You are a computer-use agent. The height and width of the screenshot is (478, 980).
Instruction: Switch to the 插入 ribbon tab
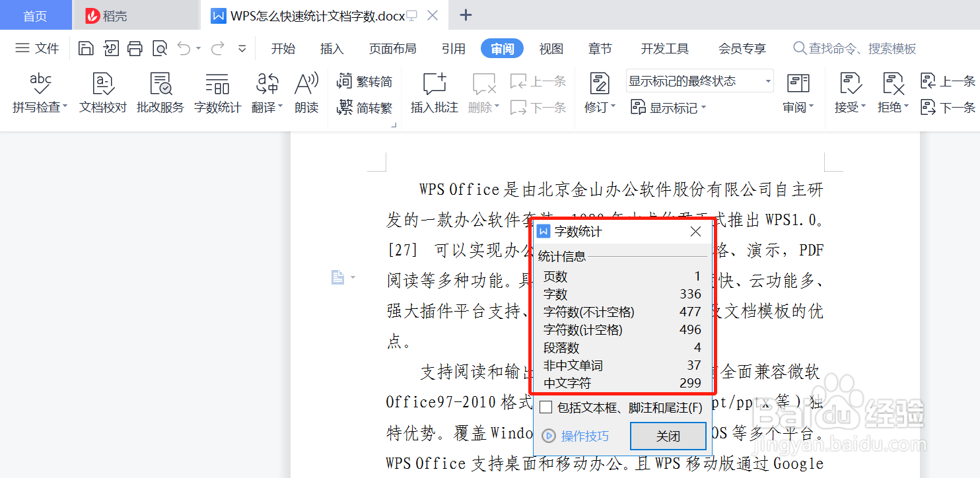[332, 48]
